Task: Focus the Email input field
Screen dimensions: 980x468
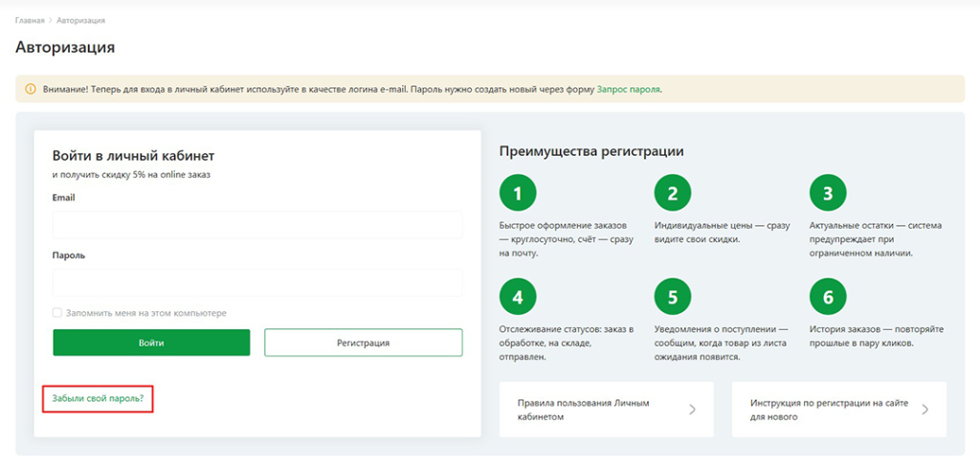Action: pyautogui.click(x=257, y=225)
